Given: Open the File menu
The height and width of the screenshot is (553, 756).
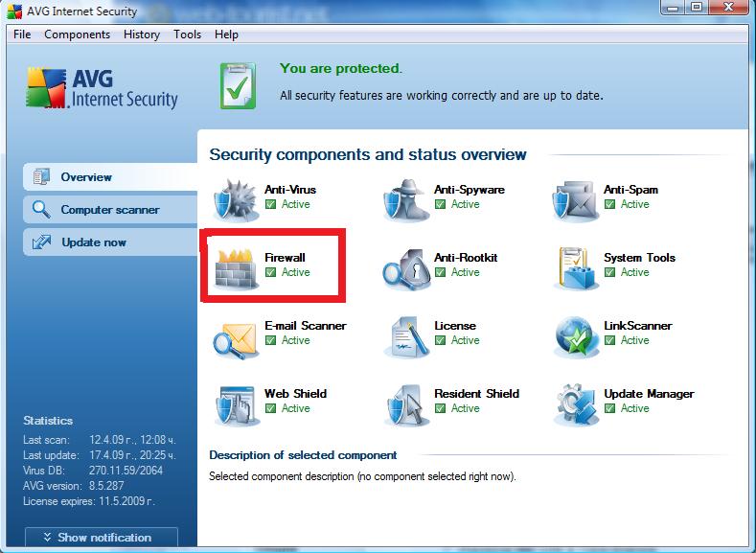Looking at the screenshot, I should click(x=22, y=35).
